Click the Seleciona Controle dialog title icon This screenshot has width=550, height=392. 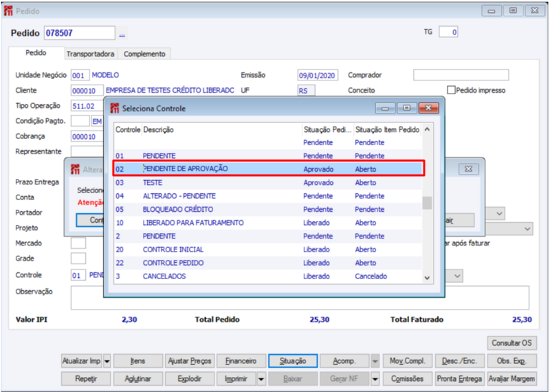(115, 108)
